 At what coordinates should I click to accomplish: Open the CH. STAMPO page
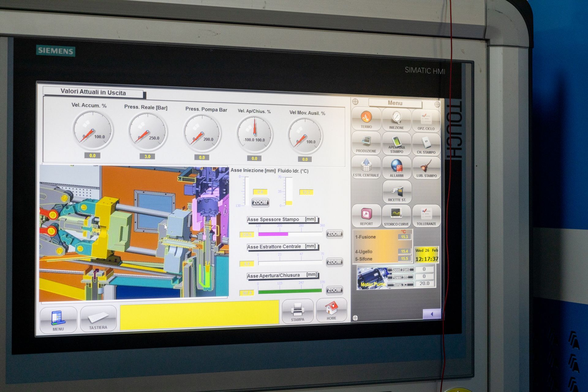[x=426, y=144]
